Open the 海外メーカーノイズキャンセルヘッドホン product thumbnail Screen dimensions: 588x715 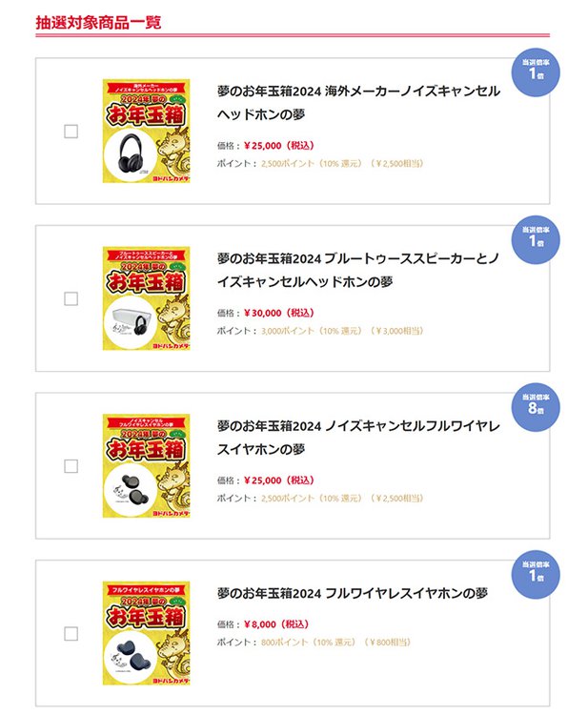pyautogui.click(x=146, y=132)
